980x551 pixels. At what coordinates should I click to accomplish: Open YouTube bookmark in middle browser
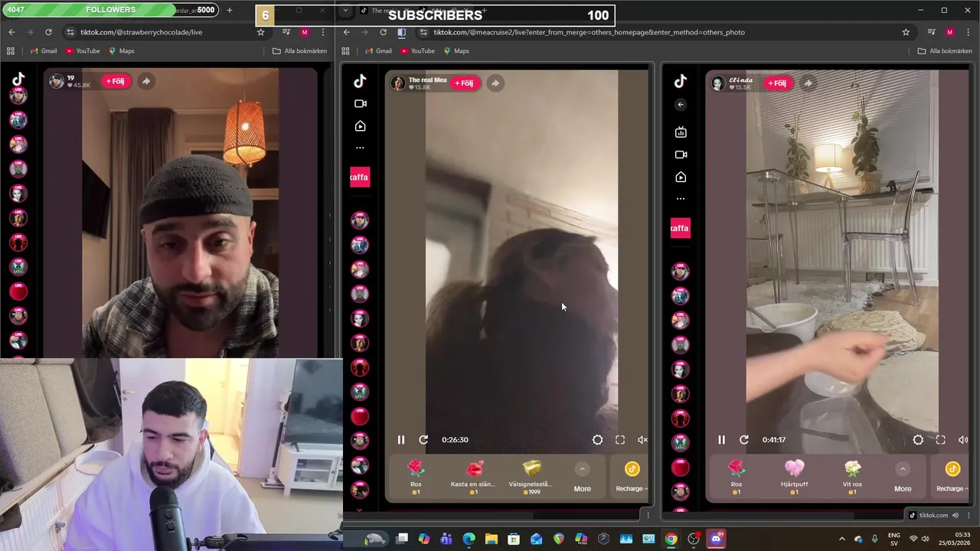click(x=417, y=51)
